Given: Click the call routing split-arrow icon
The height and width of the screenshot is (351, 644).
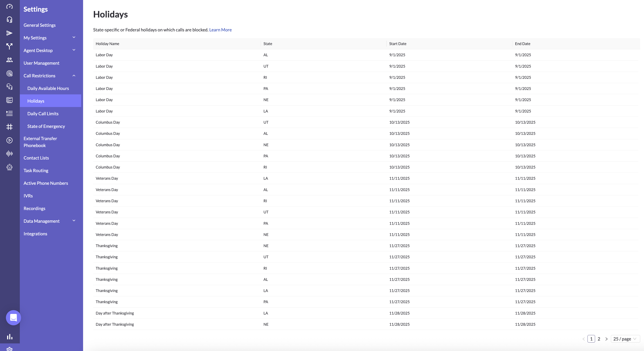Looking at the screenshot, I should 9,46.
